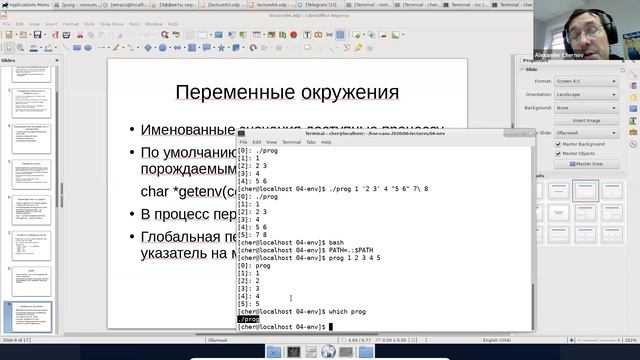This screenshot has height=360, width=640.
Task: Open terminal icon in bottom dock
Action: tap(293, 352)
